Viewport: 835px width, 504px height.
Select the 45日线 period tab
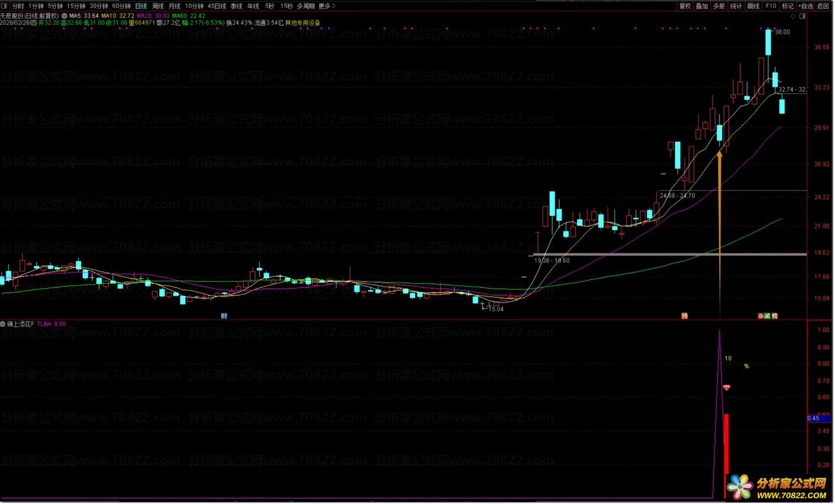coord(217,6)
